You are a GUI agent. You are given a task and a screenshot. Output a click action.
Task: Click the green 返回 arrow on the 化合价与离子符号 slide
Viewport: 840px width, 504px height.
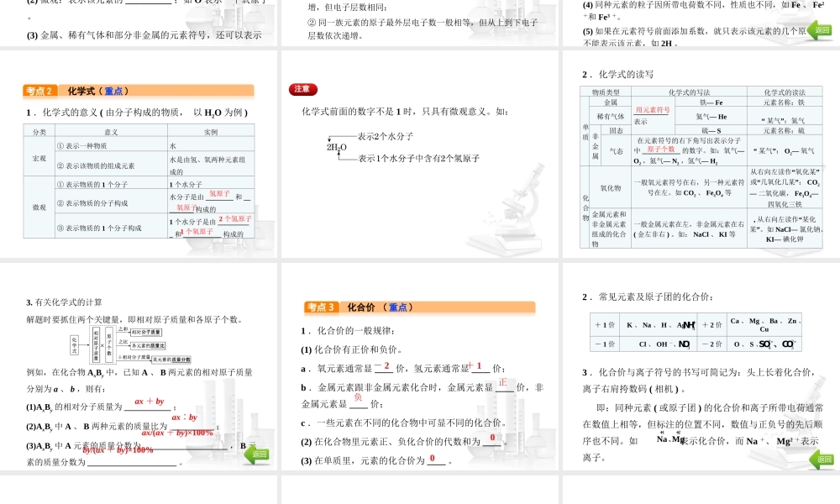(x=822, y=459)
